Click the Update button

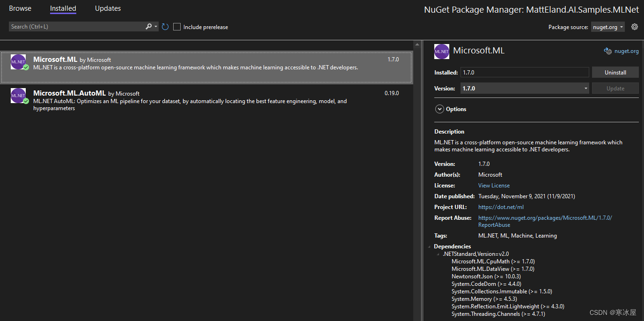[x=615, y=88]
